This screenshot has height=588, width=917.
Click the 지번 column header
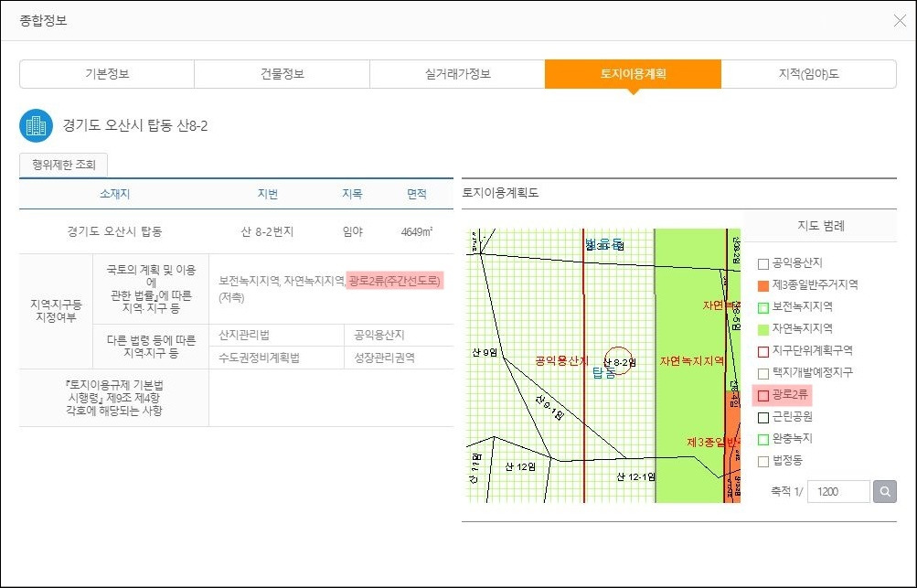(267, 194)
